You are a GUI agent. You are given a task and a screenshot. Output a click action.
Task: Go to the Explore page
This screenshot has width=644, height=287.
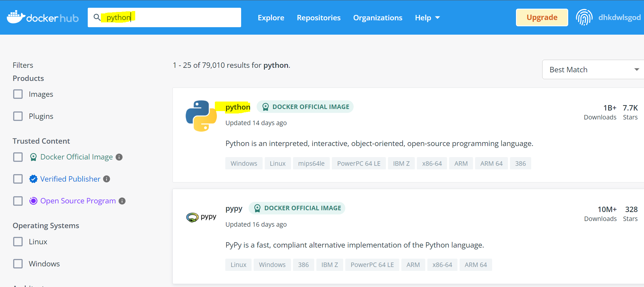271,18
